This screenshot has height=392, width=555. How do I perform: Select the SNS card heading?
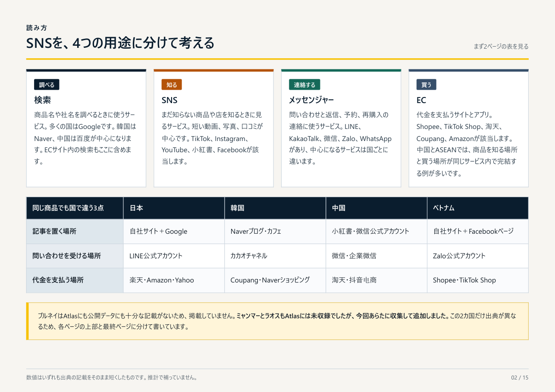pos(169,100)
